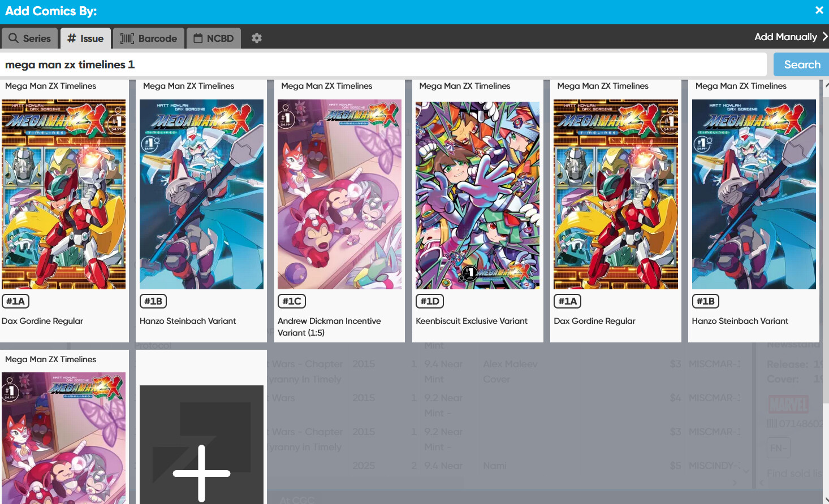Image resolution: width=829 pixels, height=504 pixels.
Task: Click the large plus add-comic tile
Action: 201,444
